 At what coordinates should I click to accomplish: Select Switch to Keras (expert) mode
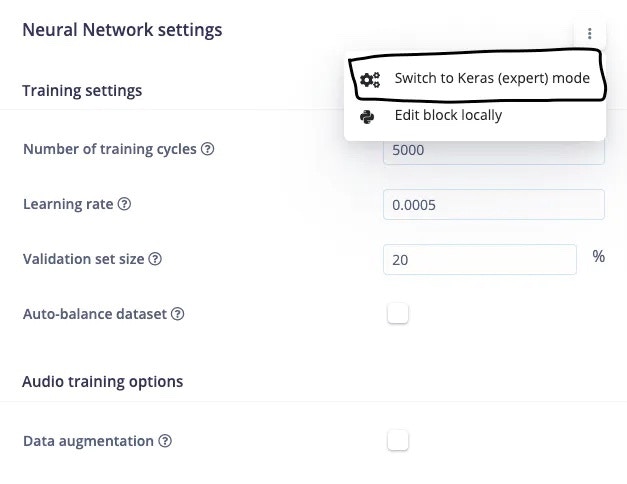coord(475,78)
